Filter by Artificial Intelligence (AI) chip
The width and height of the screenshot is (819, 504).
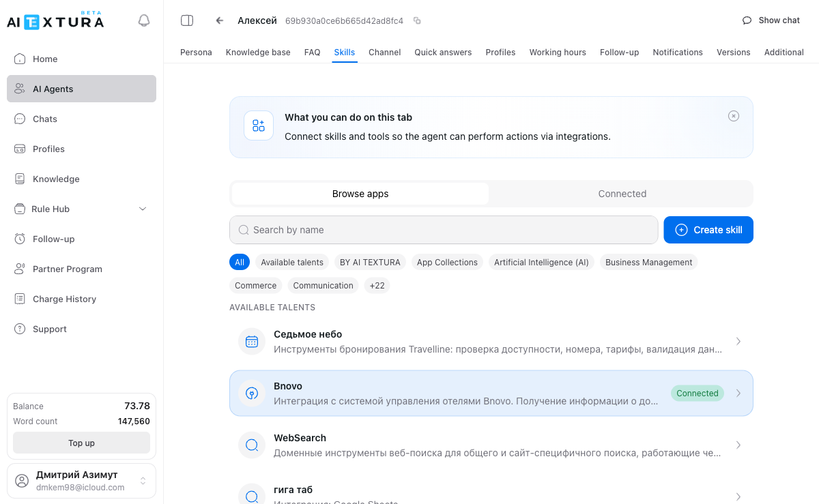[x=541, y=263]
